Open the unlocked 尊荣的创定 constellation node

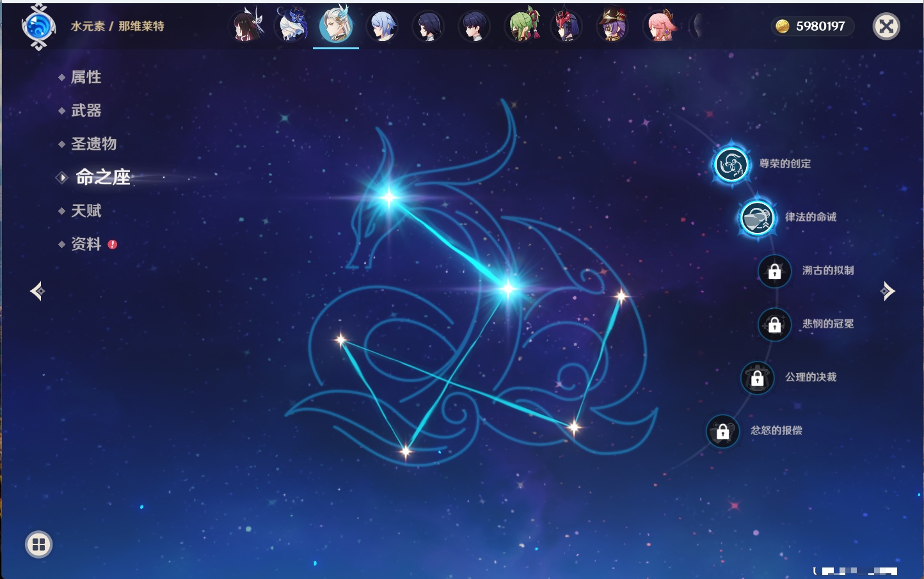pyautogui.click(x=731, y=164)
